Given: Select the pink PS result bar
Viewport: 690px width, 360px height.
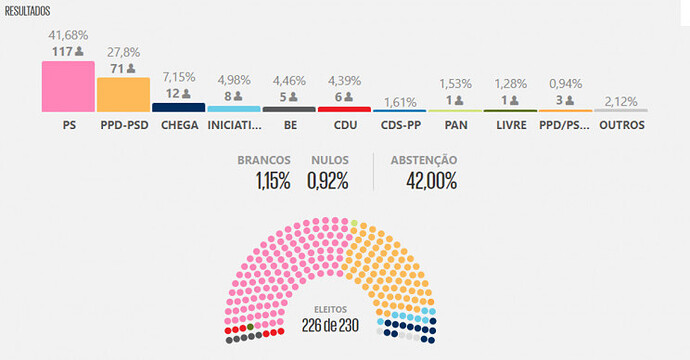Looking at the screenshot, I should tap(68, 86).
